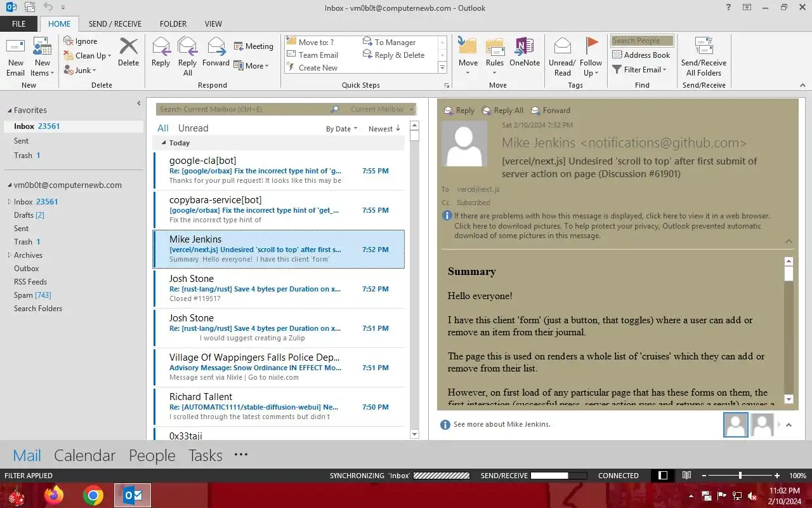Adjust the zoom slider handle
Screen dimensions: 812x508
(740, 476)
